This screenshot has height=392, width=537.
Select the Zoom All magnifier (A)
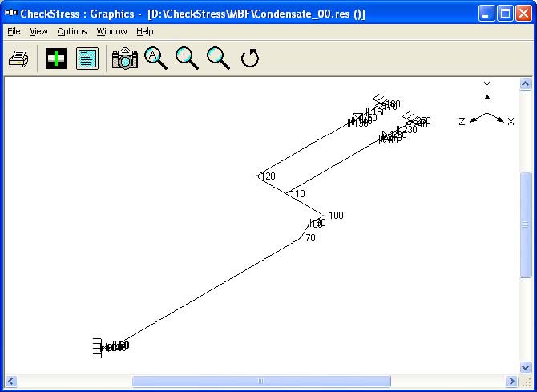(155, 59)
